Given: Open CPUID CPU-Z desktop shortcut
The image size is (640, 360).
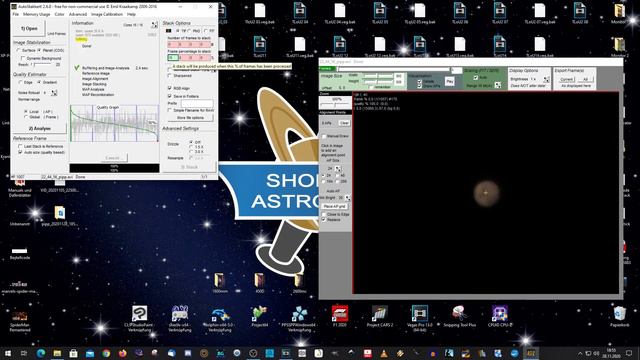Looking at the screenshot, I should pyautogui.click(x=500, y=316).
